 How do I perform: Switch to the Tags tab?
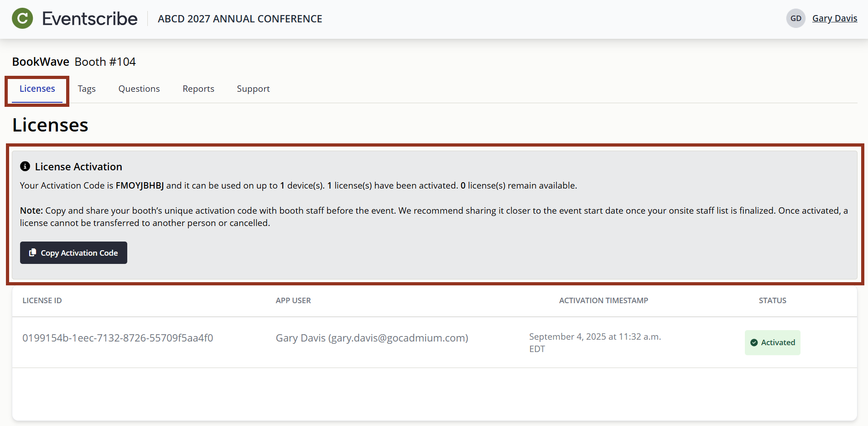point(87,89)
